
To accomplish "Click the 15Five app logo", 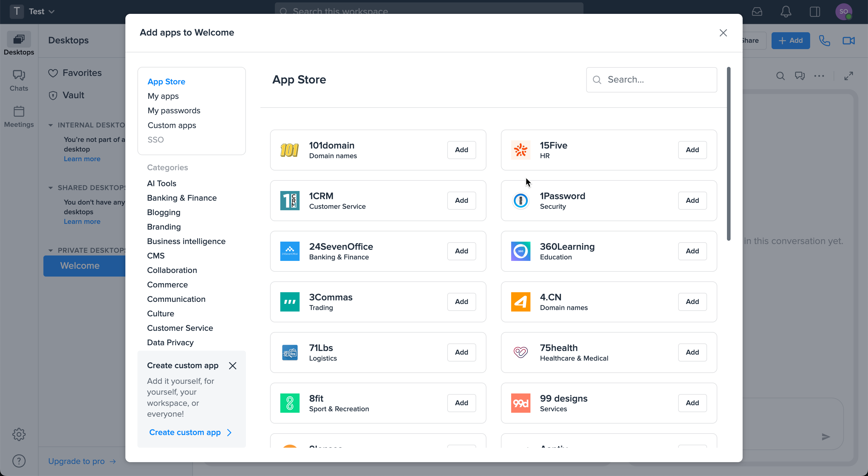I will (x=520, y=150).
